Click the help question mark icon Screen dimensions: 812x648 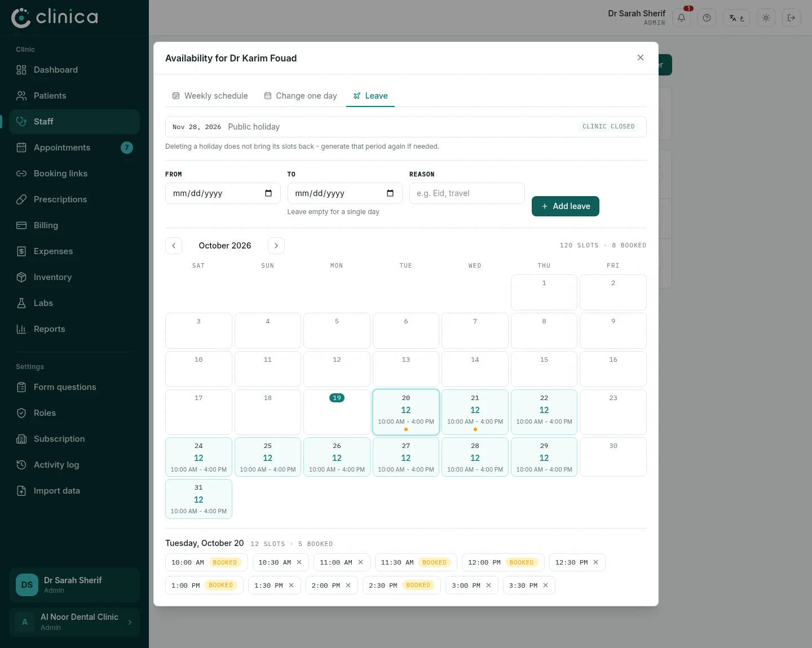point(707,18)
